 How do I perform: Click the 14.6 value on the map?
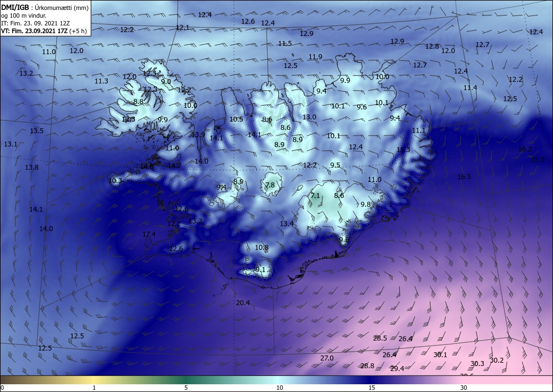(x=147, y=167)
